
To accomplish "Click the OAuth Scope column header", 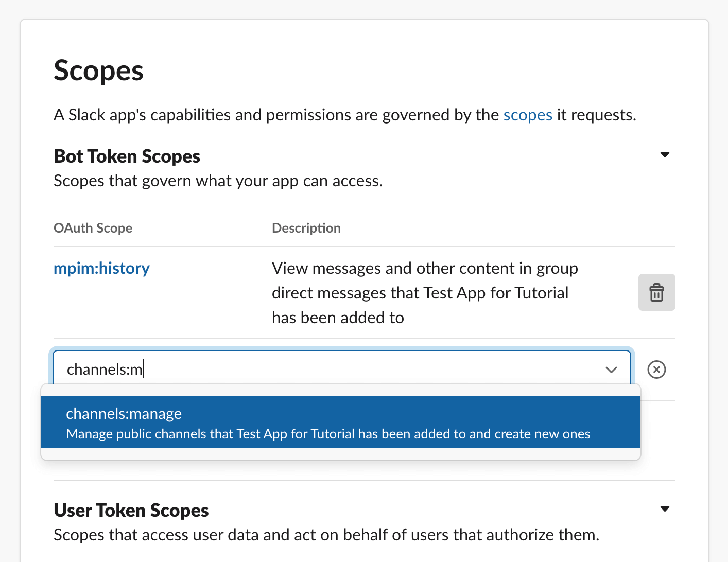I will (93, 228).
